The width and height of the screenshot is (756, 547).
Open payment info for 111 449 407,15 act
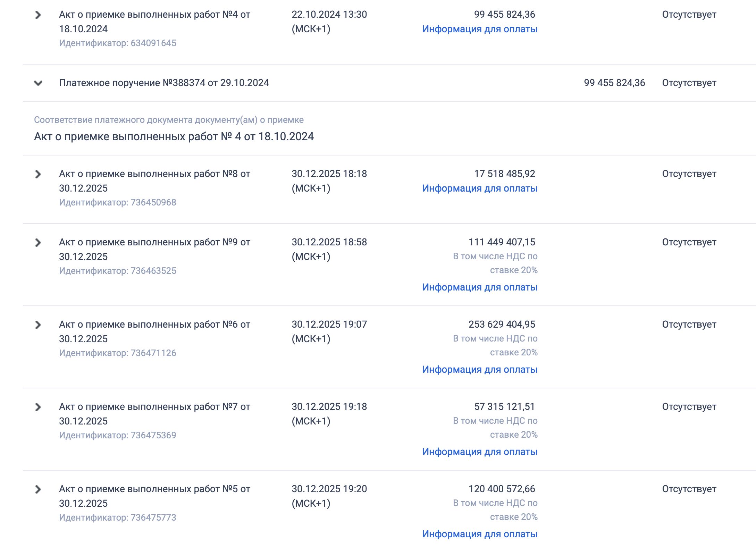click(479, 287)
